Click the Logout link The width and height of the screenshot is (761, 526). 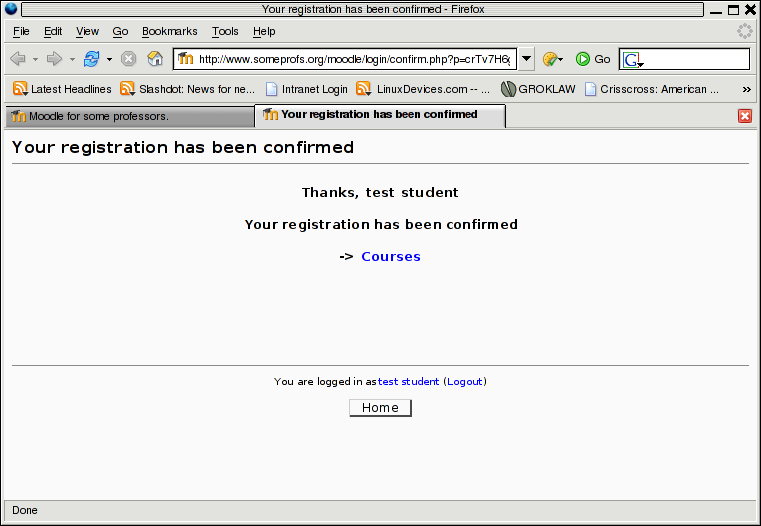(465, 382)
